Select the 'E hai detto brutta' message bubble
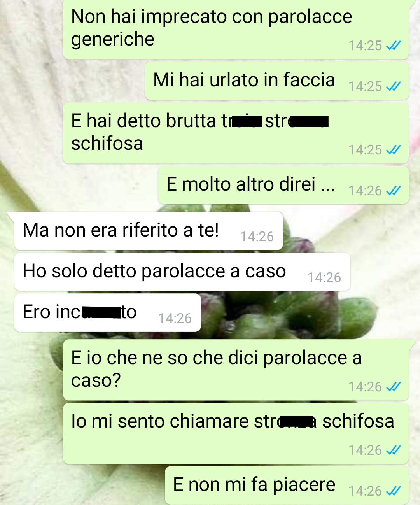The height and width of the screenshot is (505, 420). point(236,133)
